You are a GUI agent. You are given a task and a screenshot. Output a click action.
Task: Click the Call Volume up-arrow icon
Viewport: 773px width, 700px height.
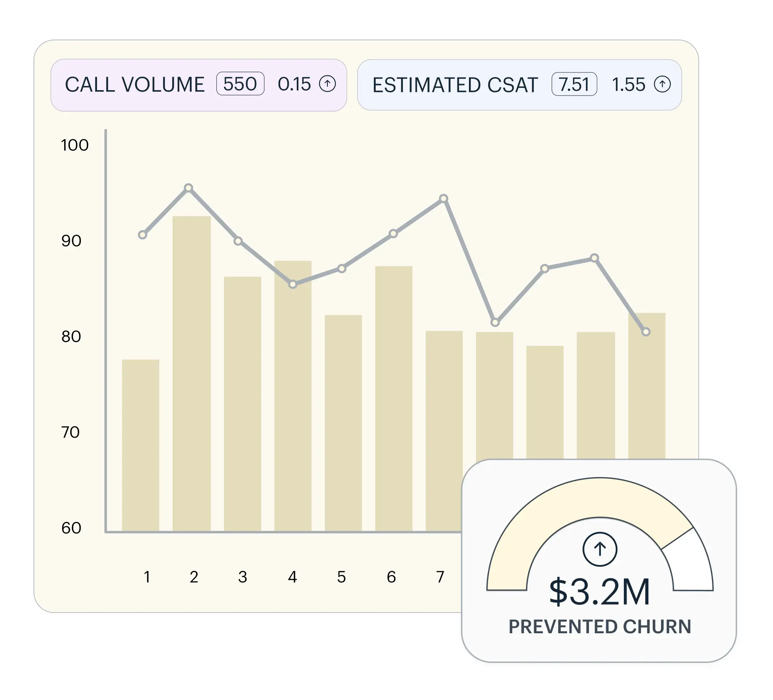pos(327,84)
